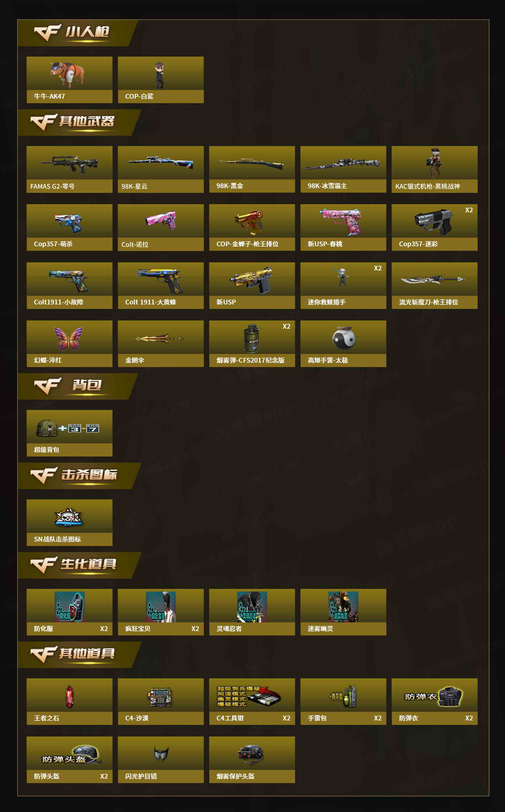Click the 流光斩魔刀-枪王排位 label

click(x=428, y=302)
